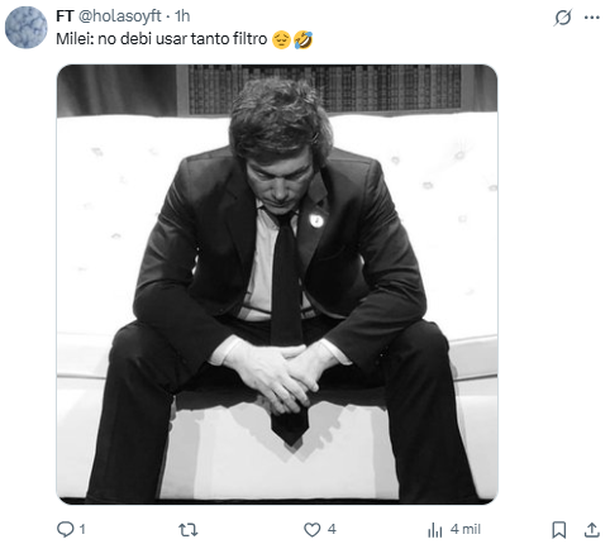Screen dimensions: 610x544
Task: Bookmark this tweet
Action: pyautogui.click(x=560, y=529)
